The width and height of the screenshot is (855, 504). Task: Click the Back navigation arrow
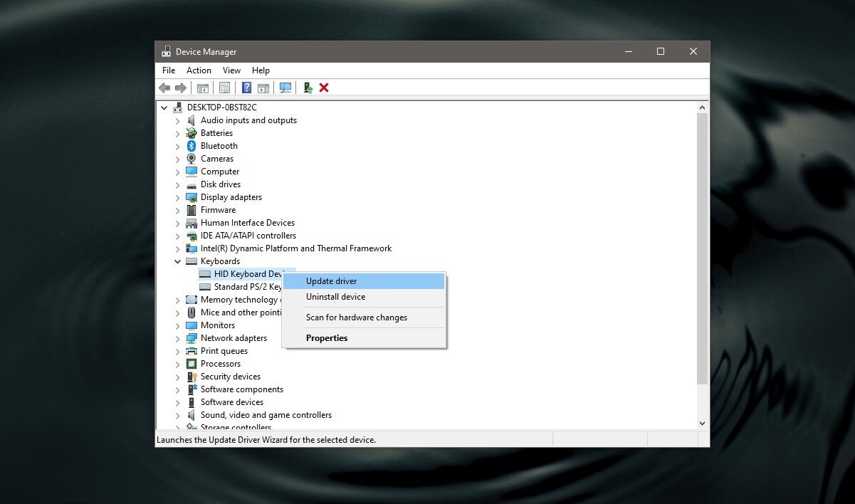pos(164,87)
